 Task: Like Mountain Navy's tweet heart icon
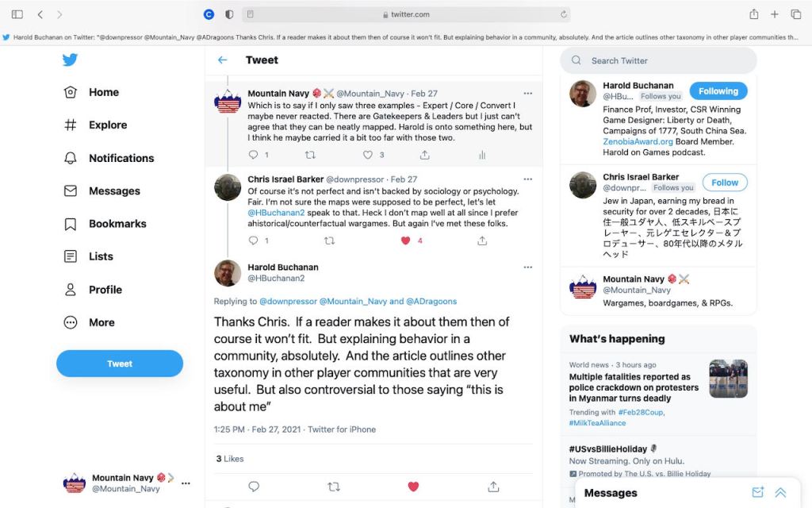pos(368,155)
